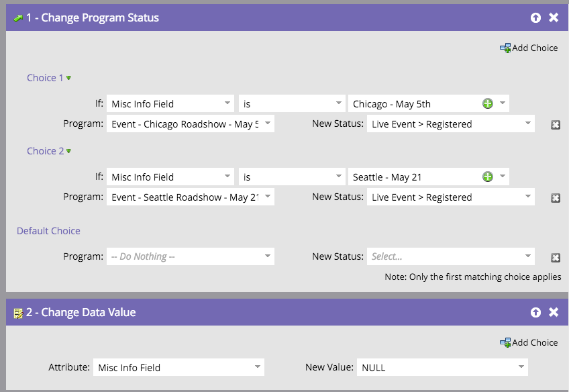The width and height of the screenshot is (569, 392).
Task: Expand the Choice 2 options triangle
Action: [68, 151]
